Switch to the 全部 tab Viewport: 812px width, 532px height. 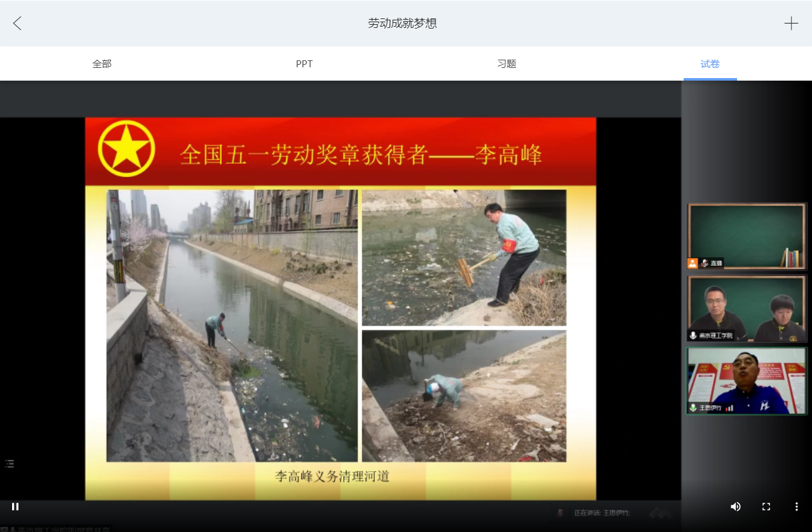[x=102, y=63]
